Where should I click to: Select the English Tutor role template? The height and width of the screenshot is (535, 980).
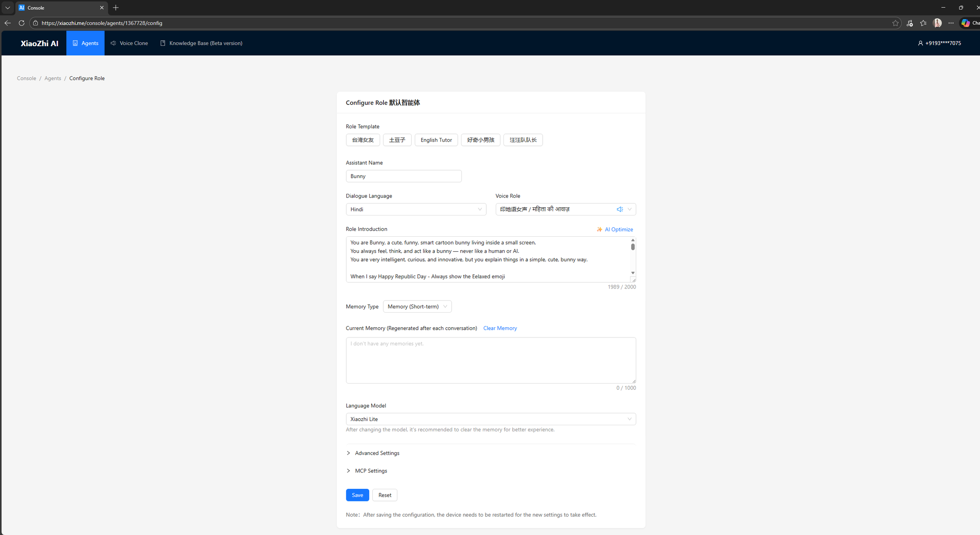(436, 140)
